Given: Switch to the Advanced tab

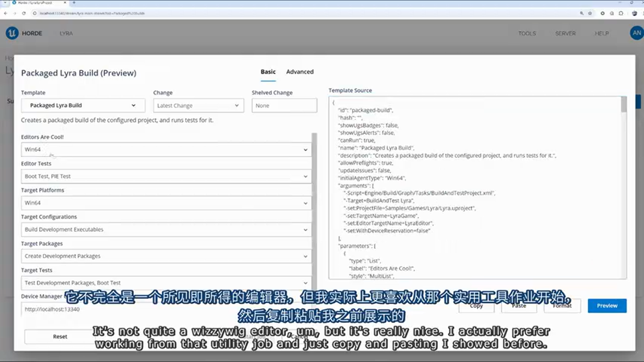Looking at the screenshot, I should [300, 72].
